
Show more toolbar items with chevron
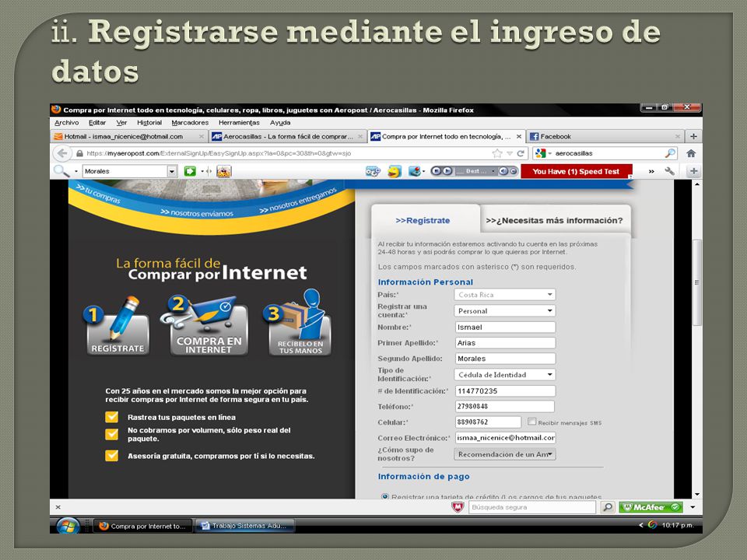point(651,171)
